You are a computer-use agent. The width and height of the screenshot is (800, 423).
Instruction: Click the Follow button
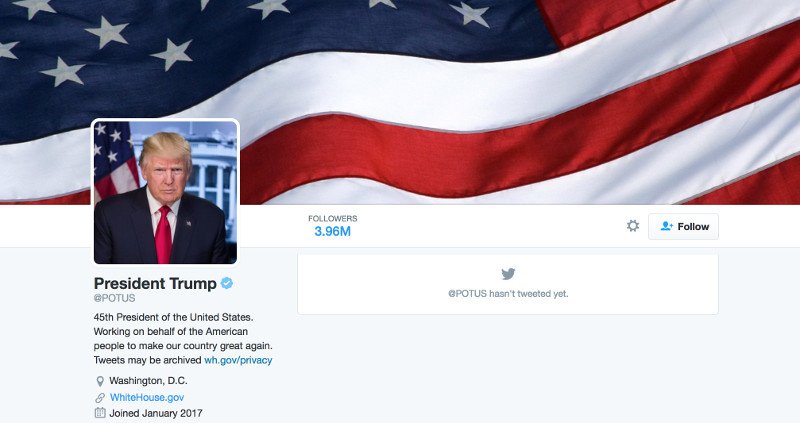[x=683, y=227]
